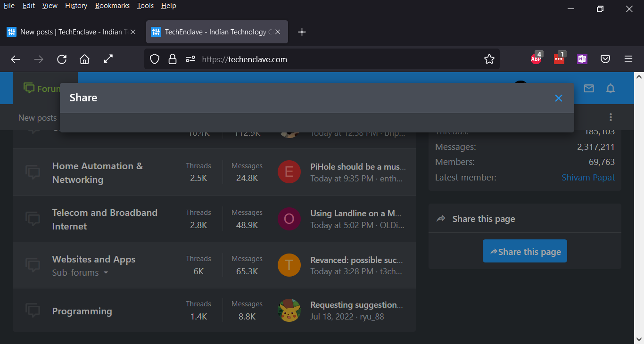Screen dimensions: 644x344
Task: Open forum inbox envelope icon
Action: 589,88
